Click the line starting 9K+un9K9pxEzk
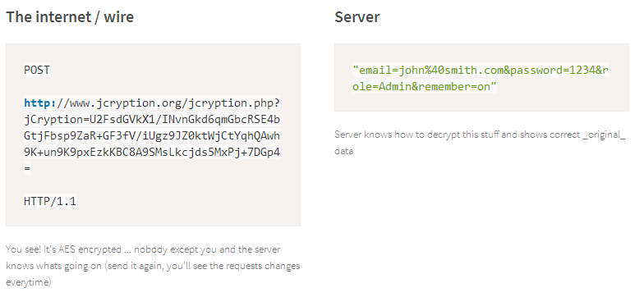Image resolution: width=644 pixels, height=297 pixels. click(x=152, y=153)
